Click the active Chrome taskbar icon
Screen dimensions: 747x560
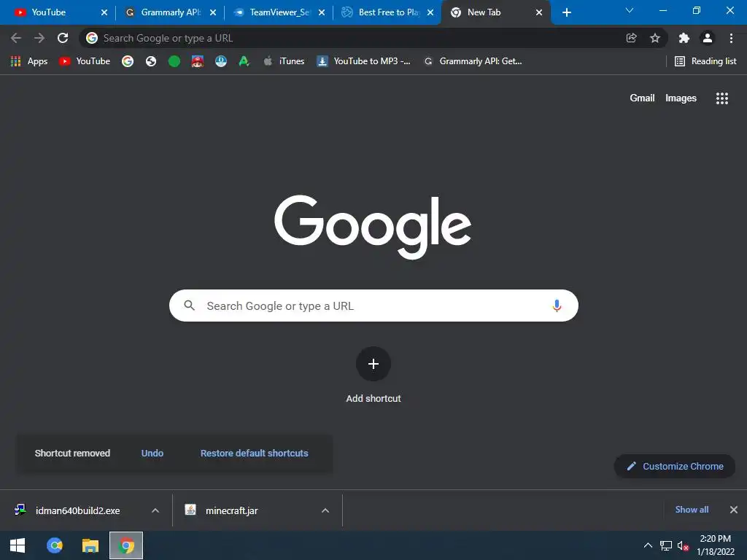126,545
